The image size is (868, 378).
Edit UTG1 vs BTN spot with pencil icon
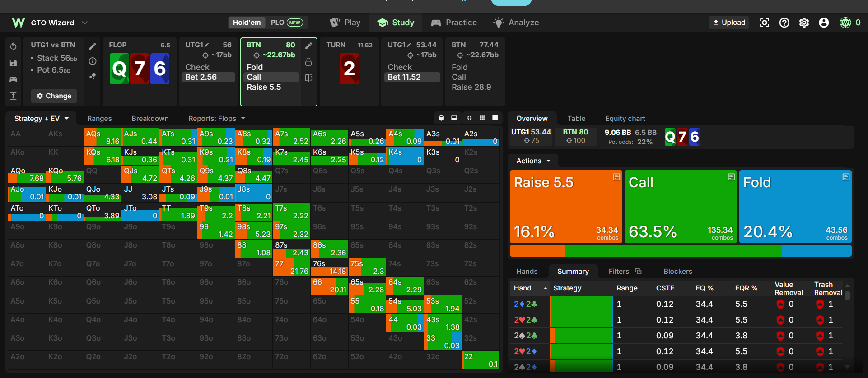[93, 46]
